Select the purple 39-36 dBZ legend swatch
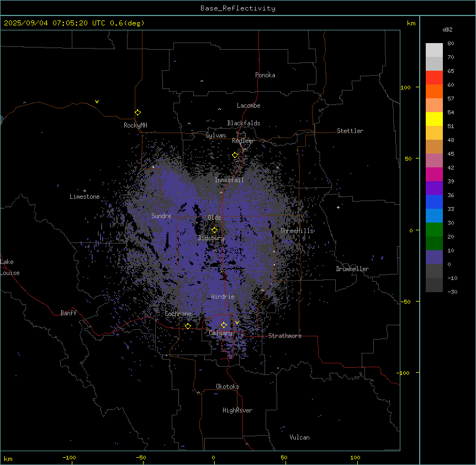476x465 pixels. point(434,188)
